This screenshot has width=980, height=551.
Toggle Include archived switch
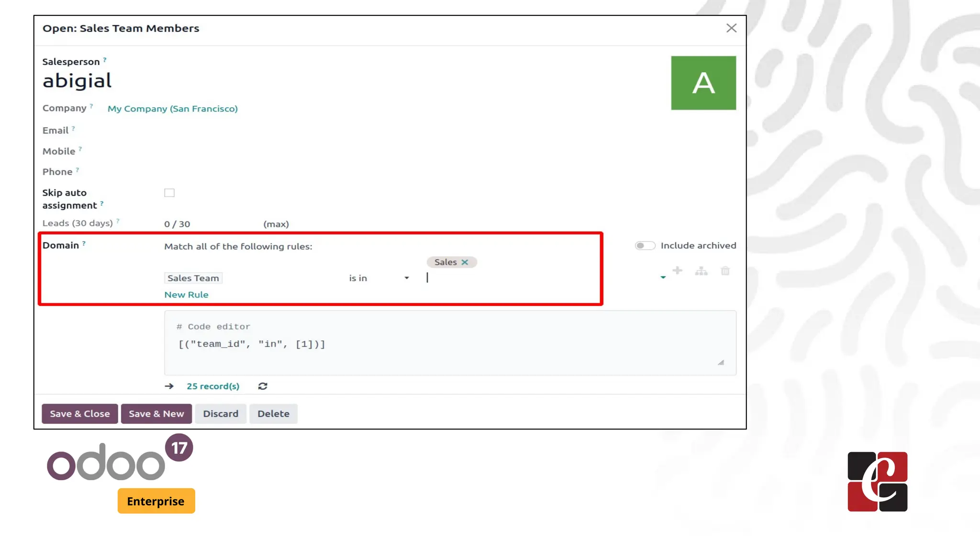tap(645, 245)
